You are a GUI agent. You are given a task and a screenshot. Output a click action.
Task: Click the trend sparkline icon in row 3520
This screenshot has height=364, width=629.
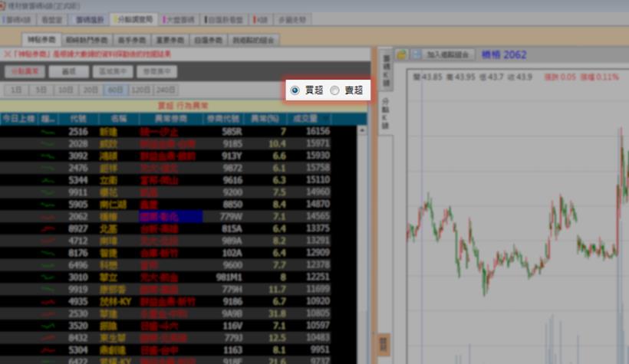click(x=48, y=326)
